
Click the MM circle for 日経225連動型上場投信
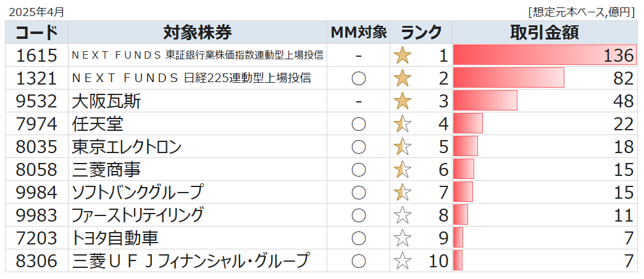(358, 78)
